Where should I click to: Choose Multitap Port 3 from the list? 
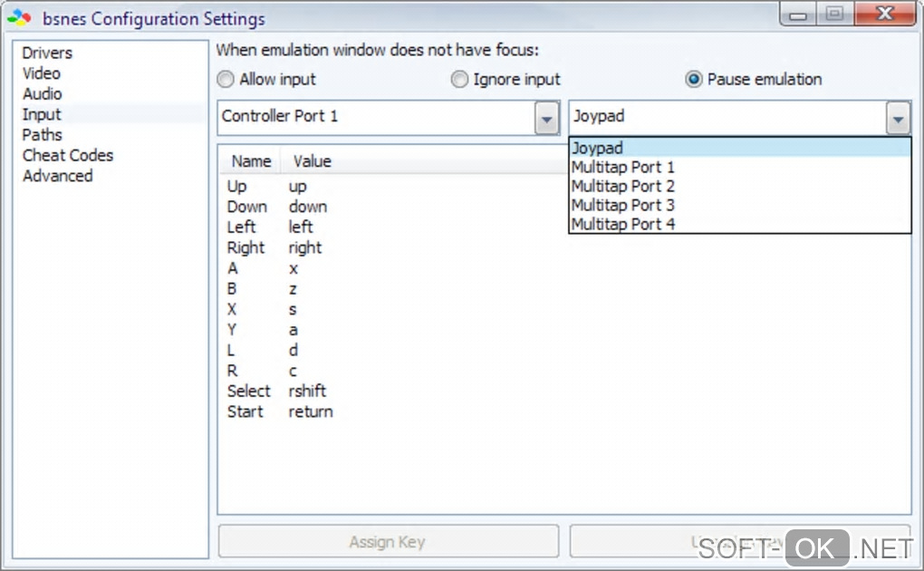pyautogui.click(x=623, y=205)
